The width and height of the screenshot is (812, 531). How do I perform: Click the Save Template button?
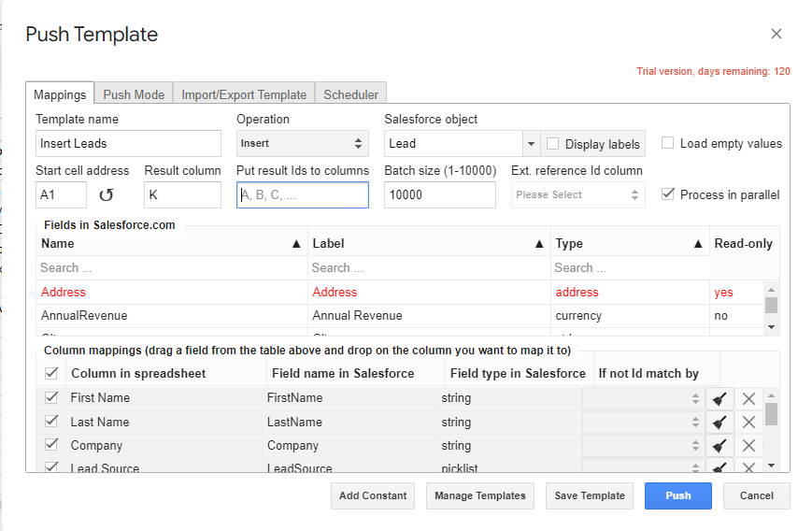(590, 495)
